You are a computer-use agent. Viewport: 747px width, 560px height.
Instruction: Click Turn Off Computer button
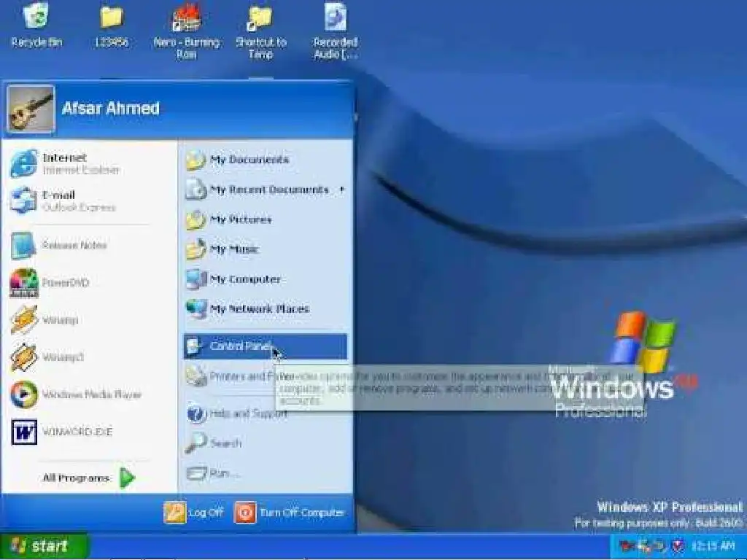click(290, 513)
